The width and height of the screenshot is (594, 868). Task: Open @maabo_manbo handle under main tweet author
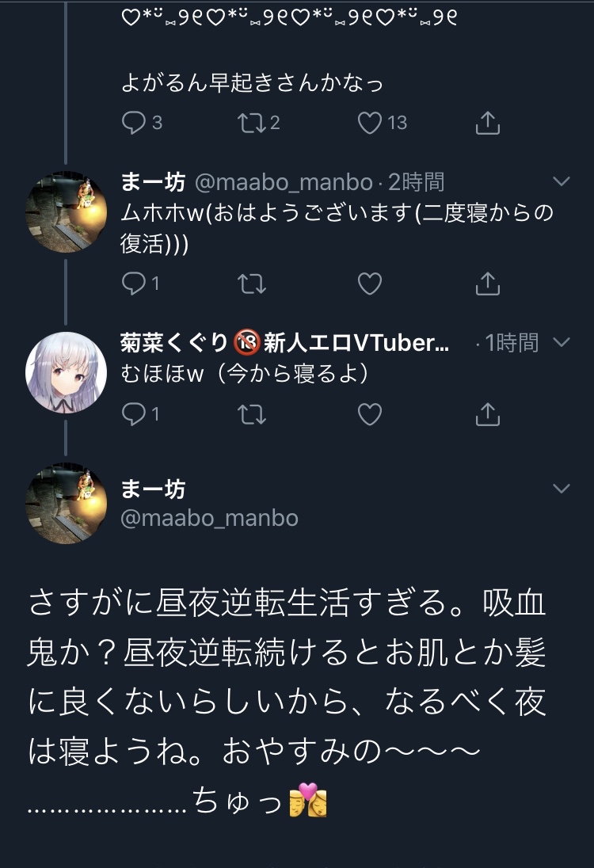coord(209,518)
